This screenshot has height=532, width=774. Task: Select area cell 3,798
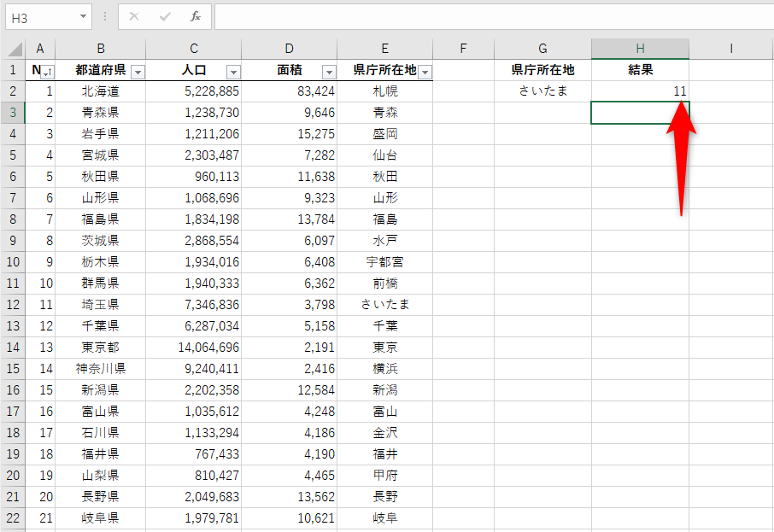point(290,305)
